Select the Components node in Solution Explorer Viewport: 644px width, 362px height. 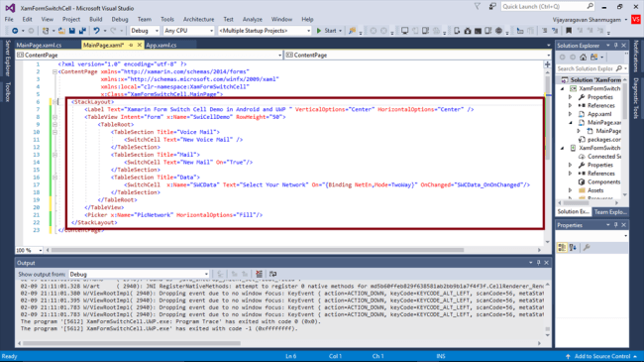pos(599,181)
